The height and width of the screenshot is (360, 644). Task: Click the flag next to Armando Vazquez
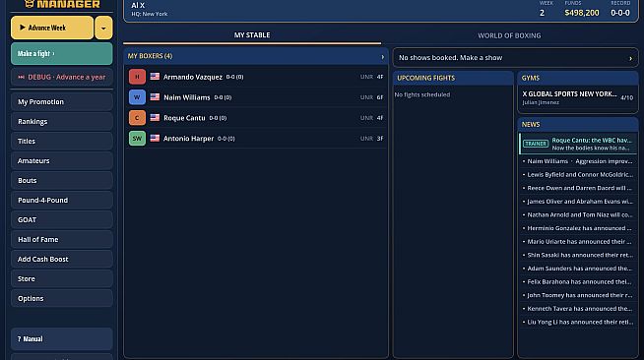click(x=155, y=77)
